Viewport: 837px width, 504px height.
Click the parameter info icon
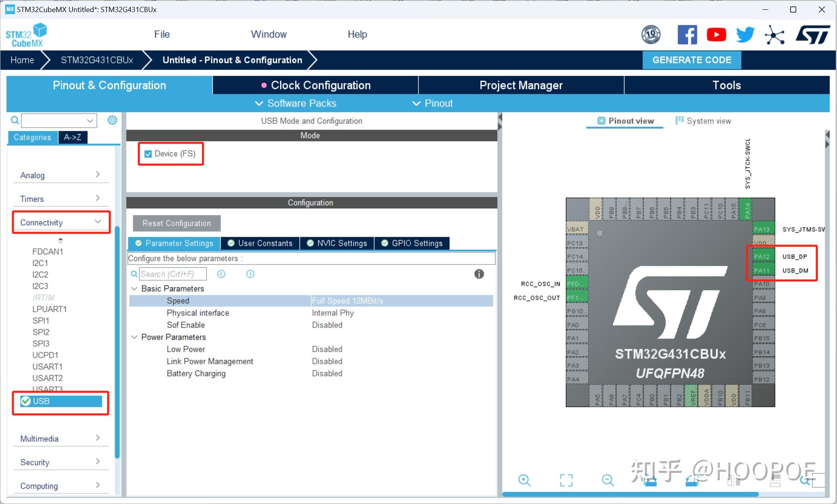point(479,274)
